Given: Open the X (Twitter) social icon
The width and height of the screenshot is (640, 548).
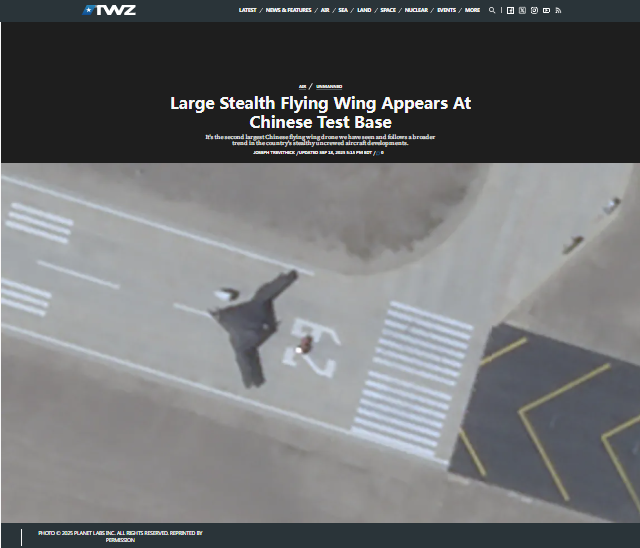Looking at the screenshot, I should pyautogui.click(x=523, y=10).
